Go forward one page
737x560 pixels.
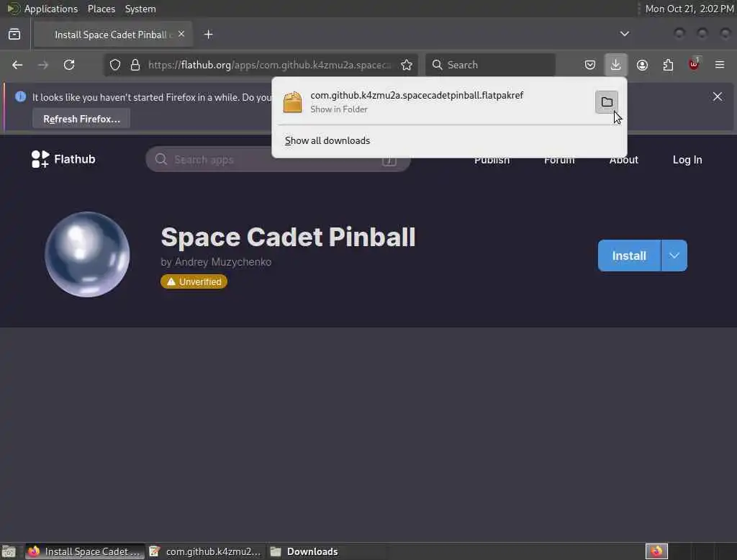tap(43, 65)
